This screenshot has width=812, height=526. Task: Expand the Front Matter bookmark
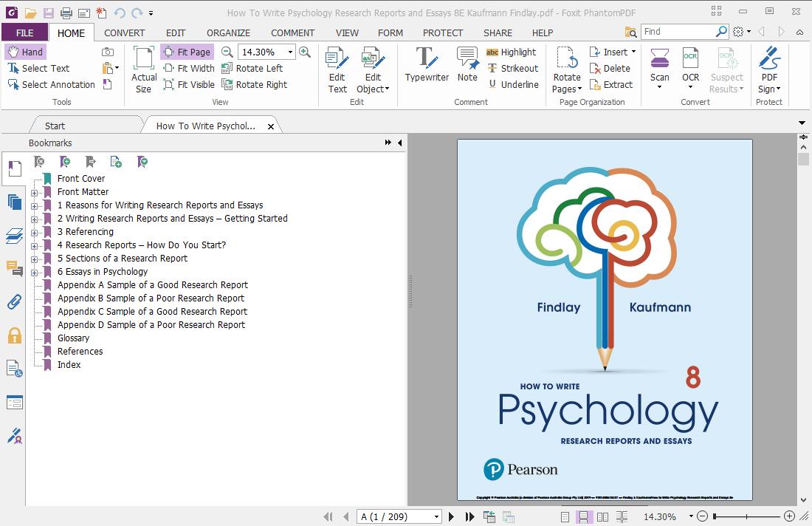click(x=34, y=192)
